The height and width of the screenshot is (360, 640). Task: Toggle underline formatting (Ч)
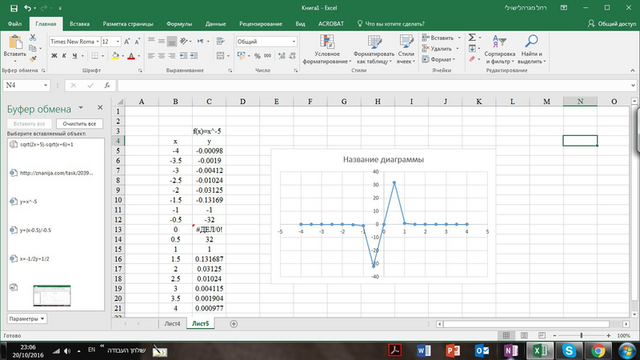[74, 56]
